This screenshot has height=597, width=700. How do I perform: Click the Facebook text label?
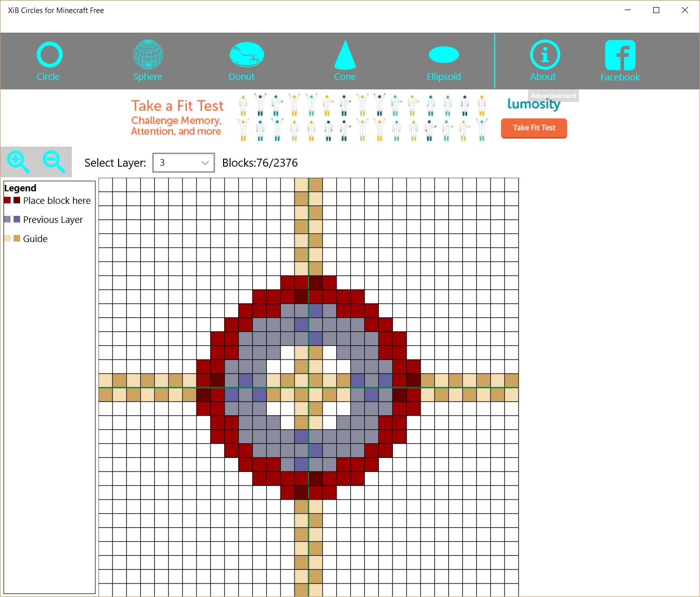coord(620,77)
